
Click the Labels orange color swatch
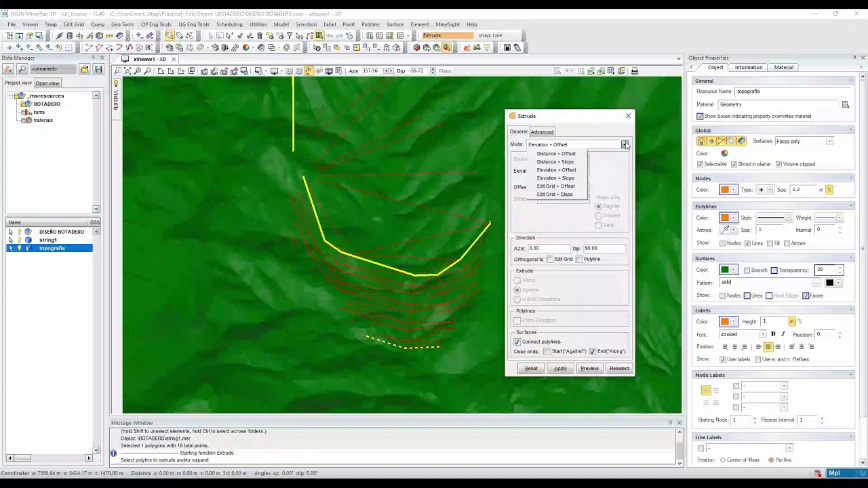725,322
